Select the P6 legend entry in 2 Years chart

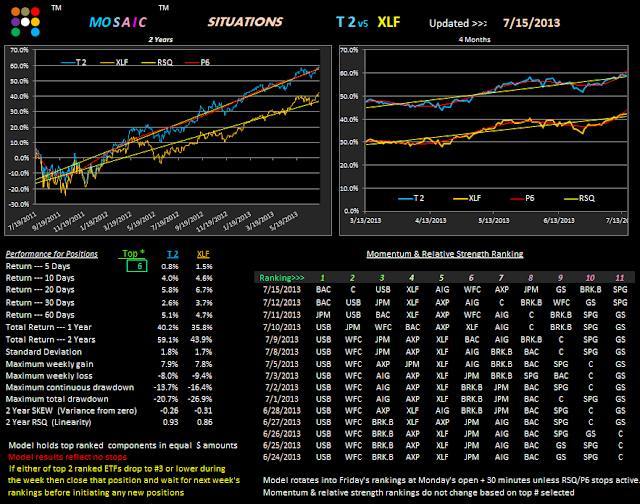point(198,62)
